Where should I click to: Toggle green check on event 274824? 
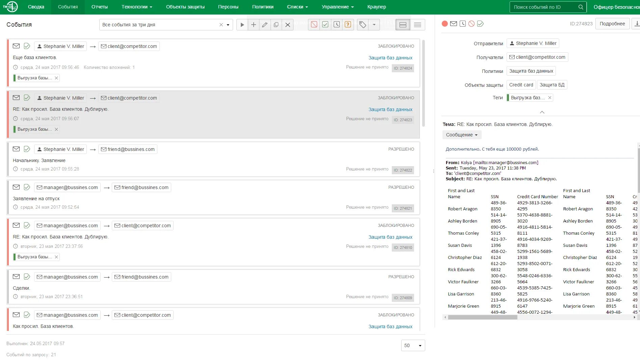pyautogui.click(x=27, y=46)
